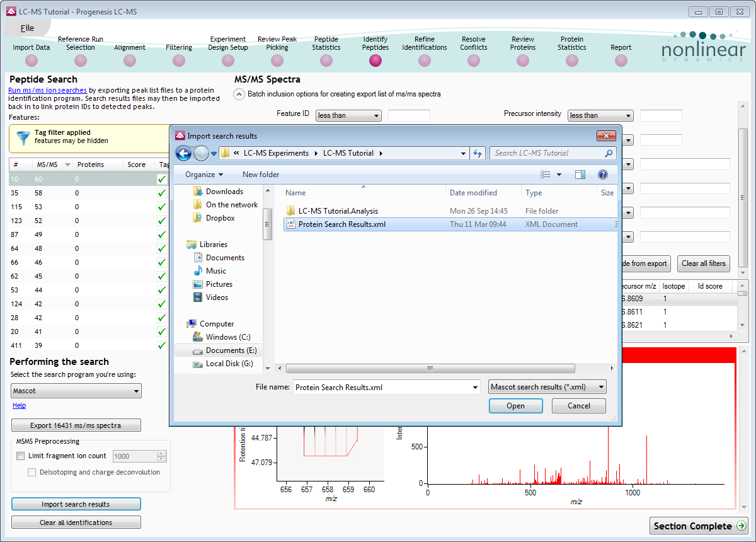The height and width of the screenshot is (542, 756).
Task: Toggle the tag checkmark for feature 87
Action: click(162, 234)
